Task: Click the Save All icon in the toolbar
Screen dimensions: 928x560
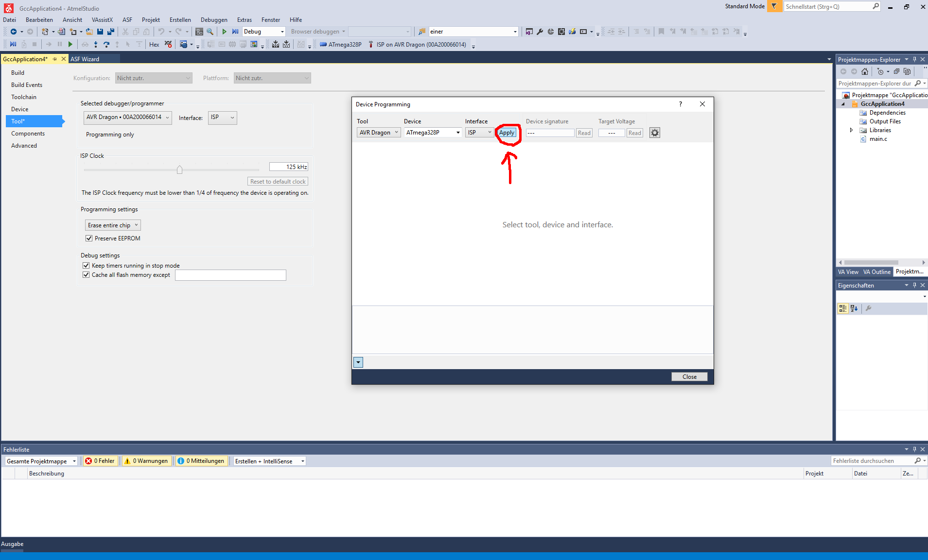Action: pyautogui.click(x=111, y=32)
